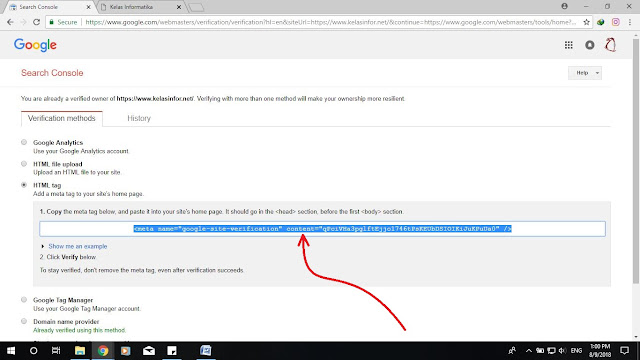
Task: Click the browser address bar URL
Action: click(331, 22)
